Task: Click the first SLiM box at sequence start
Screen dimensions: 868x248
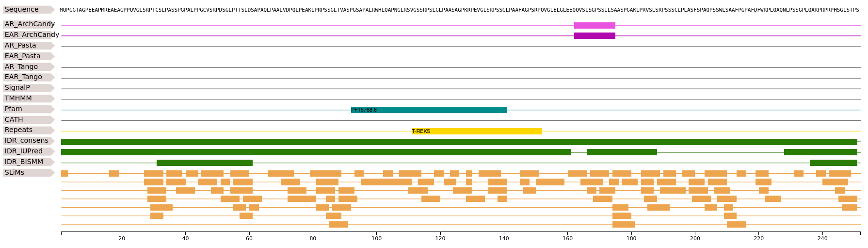Action: pyautogui.click(x=64, y=174)
